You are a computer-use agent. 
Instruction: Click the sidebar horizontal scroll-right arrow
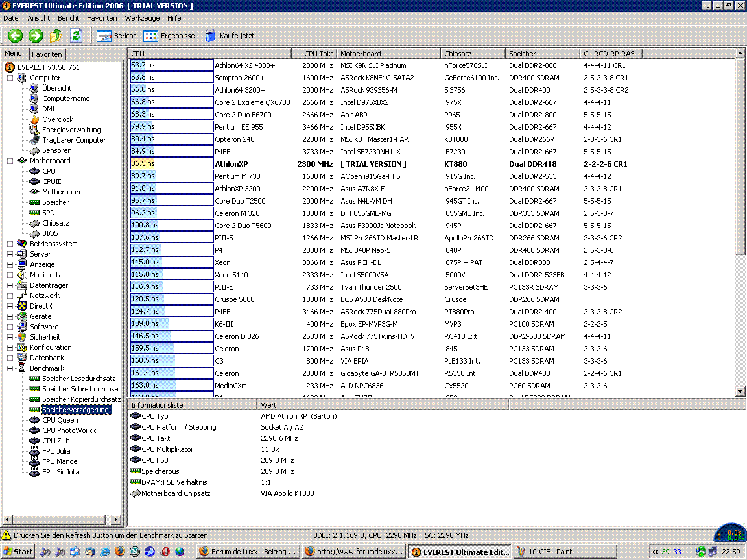pos(116,519)
